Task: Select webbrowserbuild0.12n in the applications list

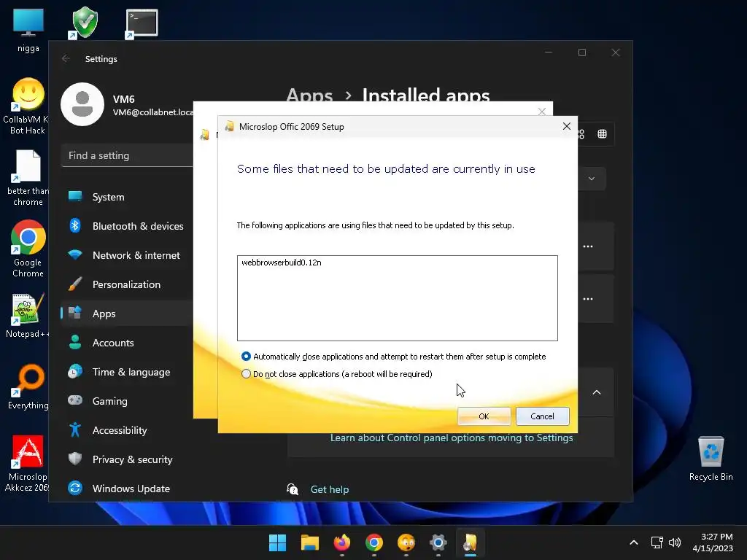Action: coord(281,262)
